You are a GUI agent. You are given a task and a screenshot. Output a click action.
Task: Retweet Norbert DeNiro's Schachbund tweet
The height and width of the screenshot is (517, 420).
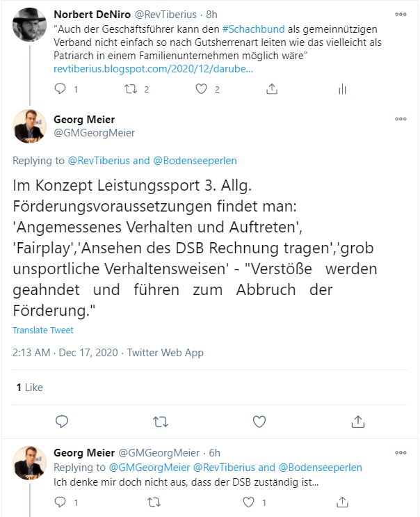[x=131, y=88]
